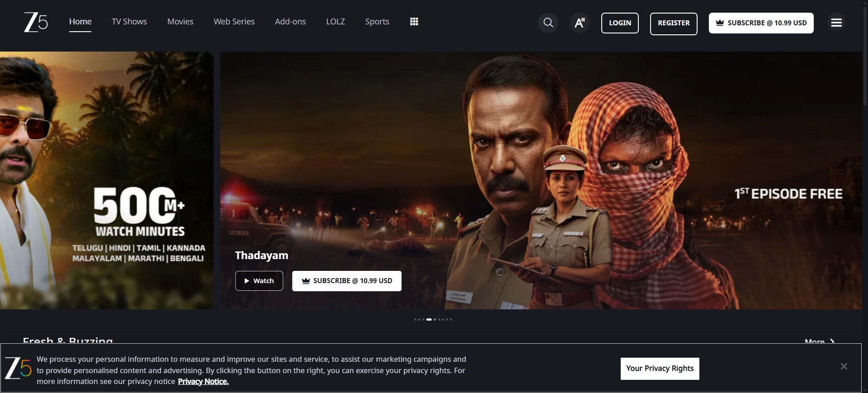
Task: Select the last carousel indicator dot
Action: pyautogui.click(x=451, y=319)
